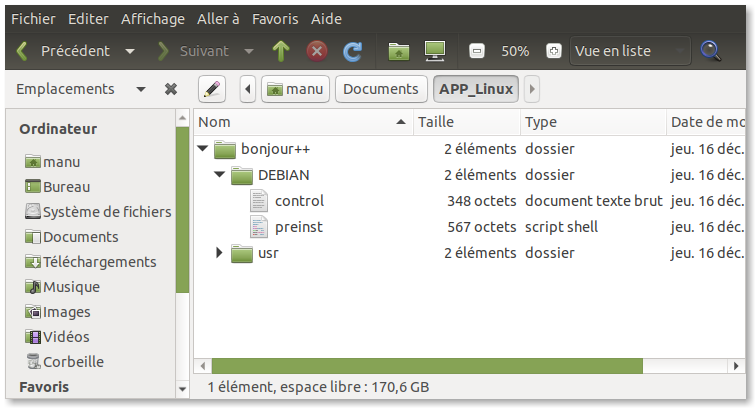
Task: Open the Aller à menu
Action: click(x=218, y=19)
